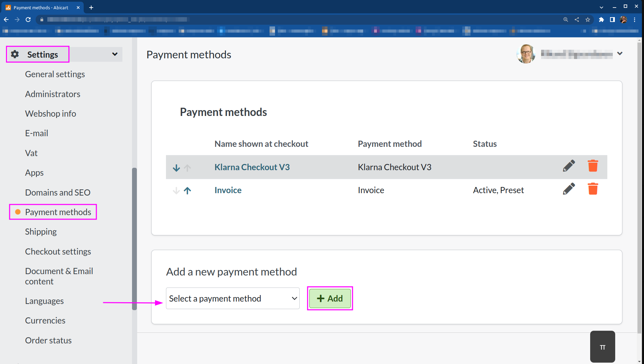Open the Select a payment method dropdown
644x364 pixels.
[232, 298]
